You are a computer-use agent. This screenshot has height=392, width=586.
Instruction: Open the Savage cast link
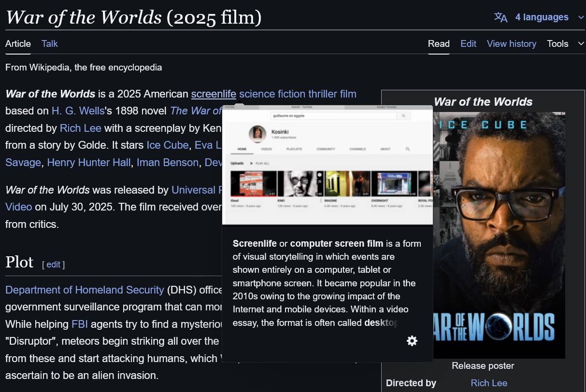(23, 162)
